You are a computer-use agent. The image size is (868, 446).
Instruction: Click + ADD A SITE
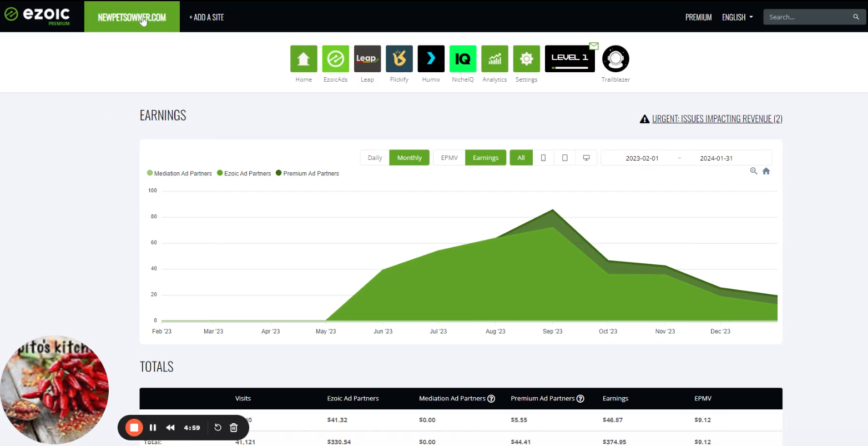(x=206, y=17)
